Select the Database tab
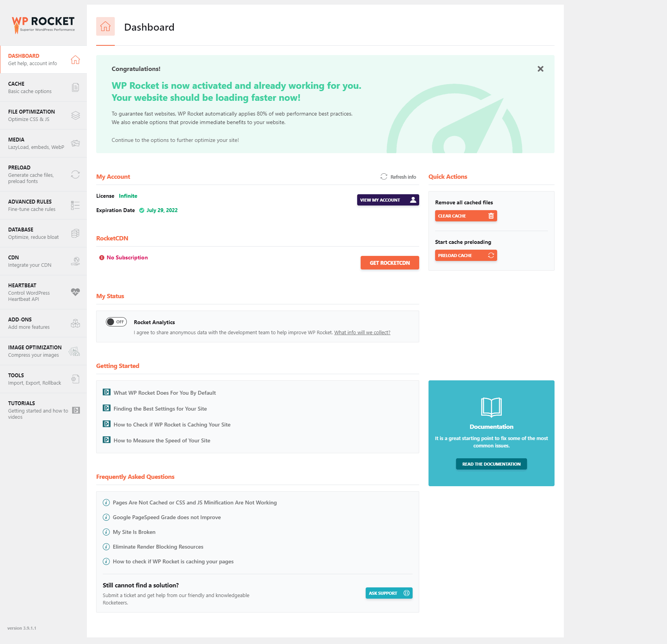The image size is (667, 644). coord(43,233)
